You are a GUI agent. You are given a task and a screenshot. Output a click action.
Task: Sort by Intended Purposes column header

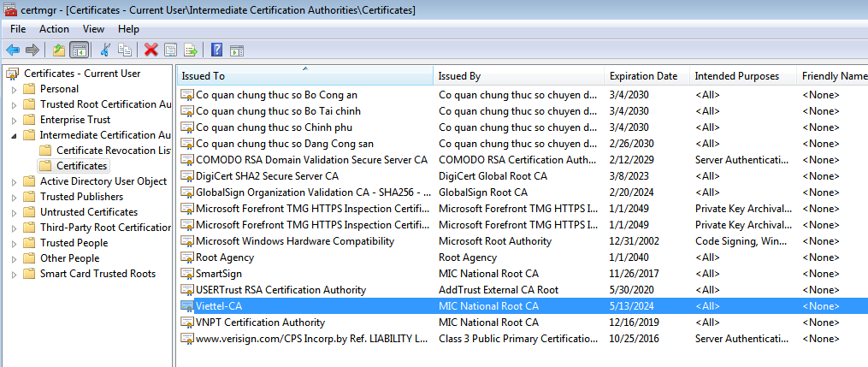tap(743, 76)
